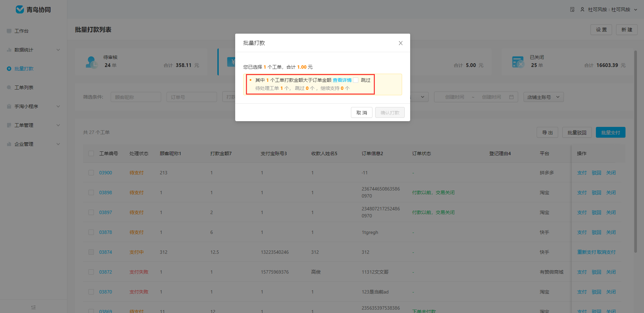Check the row 03897 checkbox
The width and height of the screenshot is (644, 313).
[x=91, y=212]
